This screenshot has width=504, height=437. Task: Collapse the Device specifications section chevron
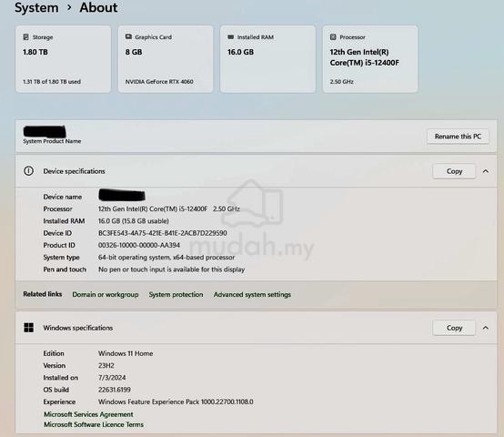click(486, 171)
